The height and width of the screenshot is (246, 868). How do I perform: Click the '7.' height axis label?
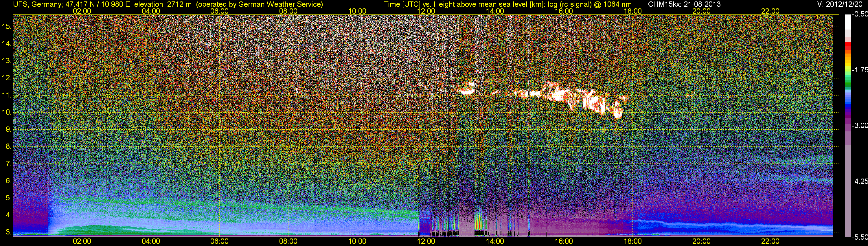[9, 164]
